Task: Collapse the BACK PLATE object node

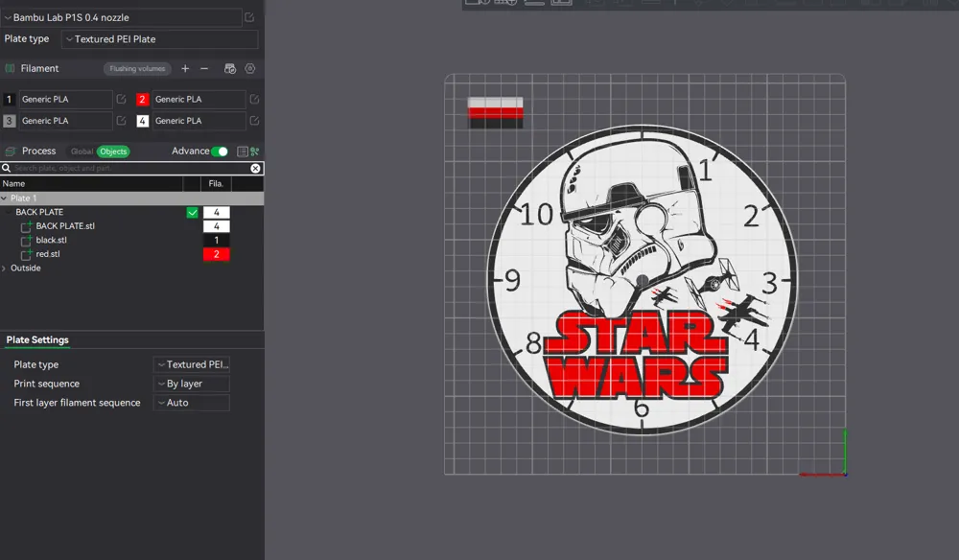Action: (x=9, y=212)
